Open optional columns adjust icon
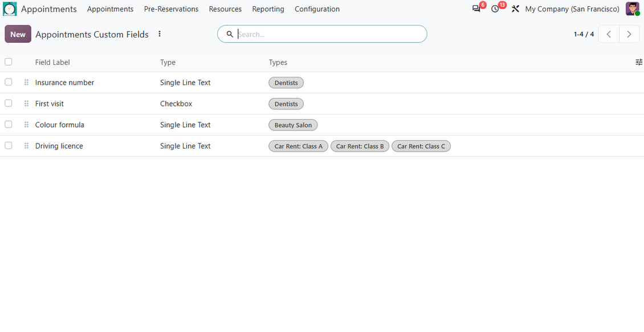This screenshot has height=332, width=644. click(639, 63)
